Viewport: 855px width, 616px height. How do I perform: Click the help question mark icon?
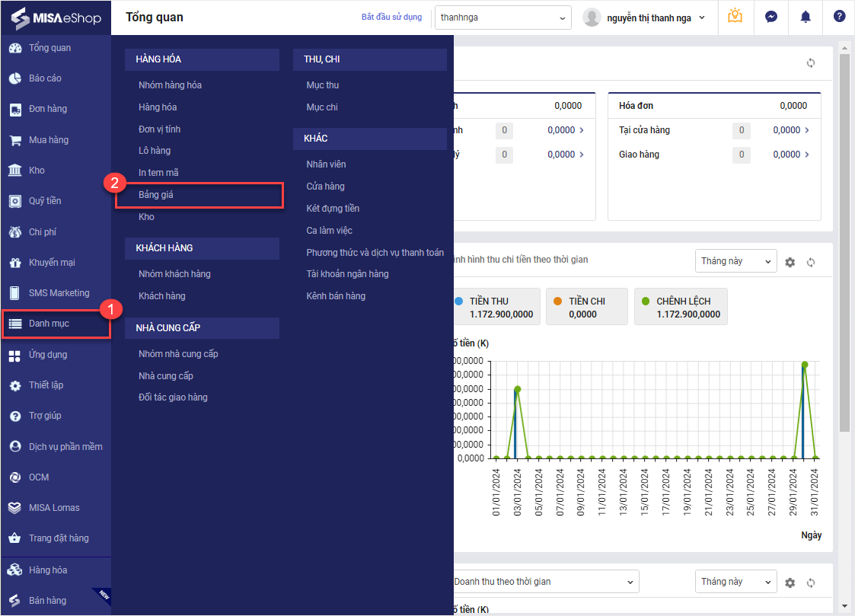point(839,17)
